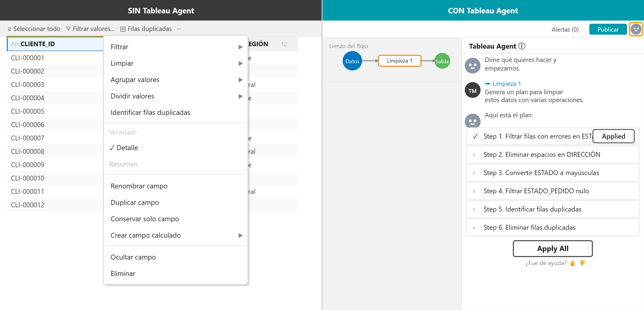Viewport: 644px width, 310px height.
Task: Click the Limpieza 1 link in chat
Action: (x=507, y=84)
